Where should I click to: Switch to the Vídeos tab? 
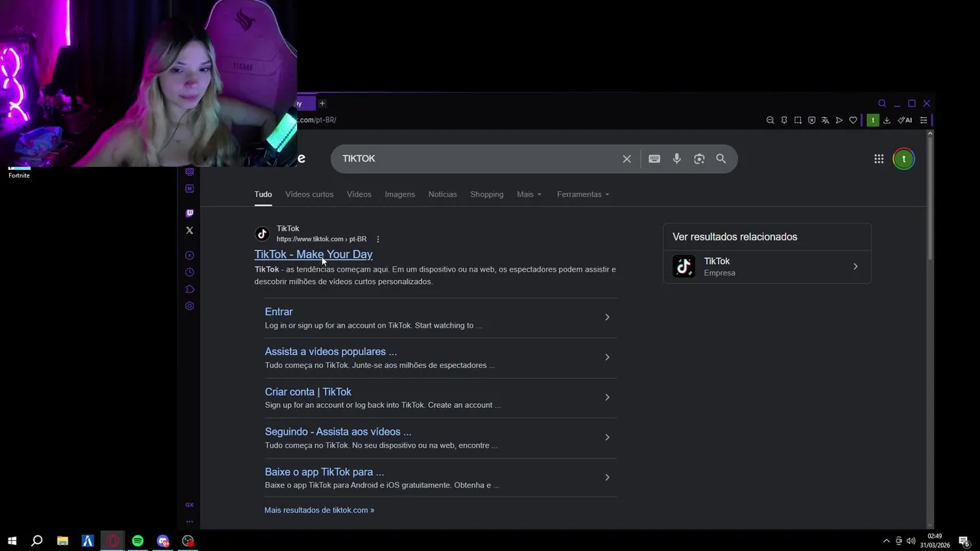tap(359, 194)
